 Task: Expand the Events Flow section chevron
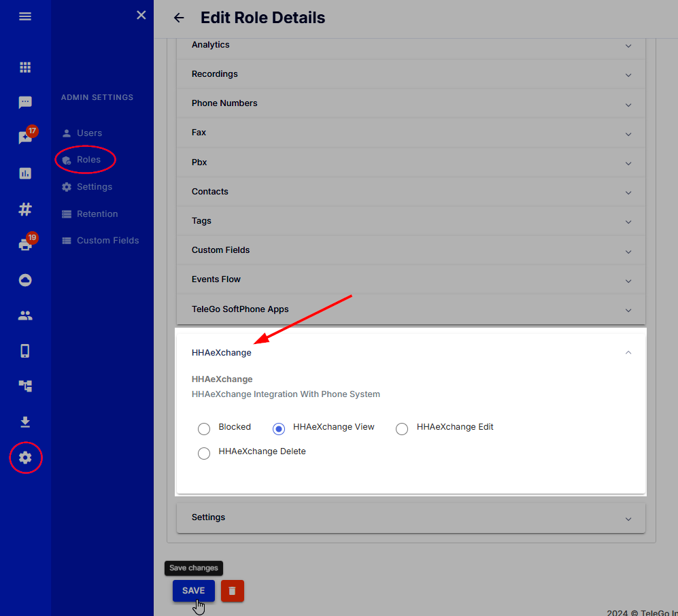[628, 281]
